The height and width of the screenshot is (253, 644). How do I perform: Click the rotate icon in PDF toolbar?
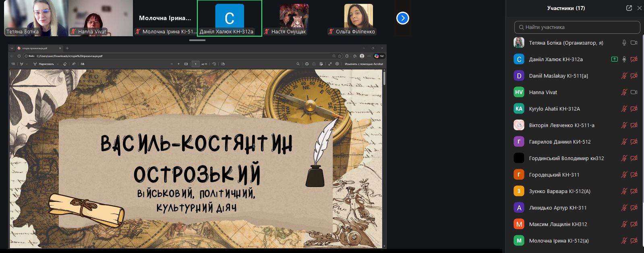tap(214, 64)
